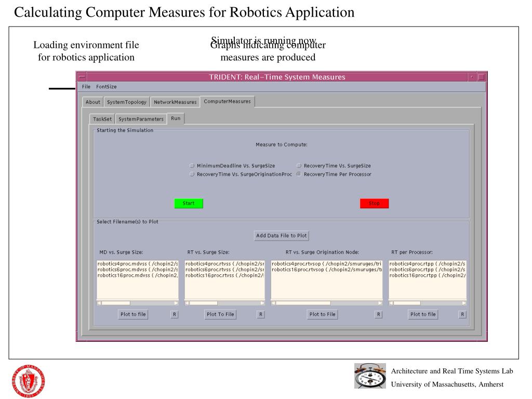Open the FontSize menu
This screenshot has width=532, height=399.
[x=106, y=87]
